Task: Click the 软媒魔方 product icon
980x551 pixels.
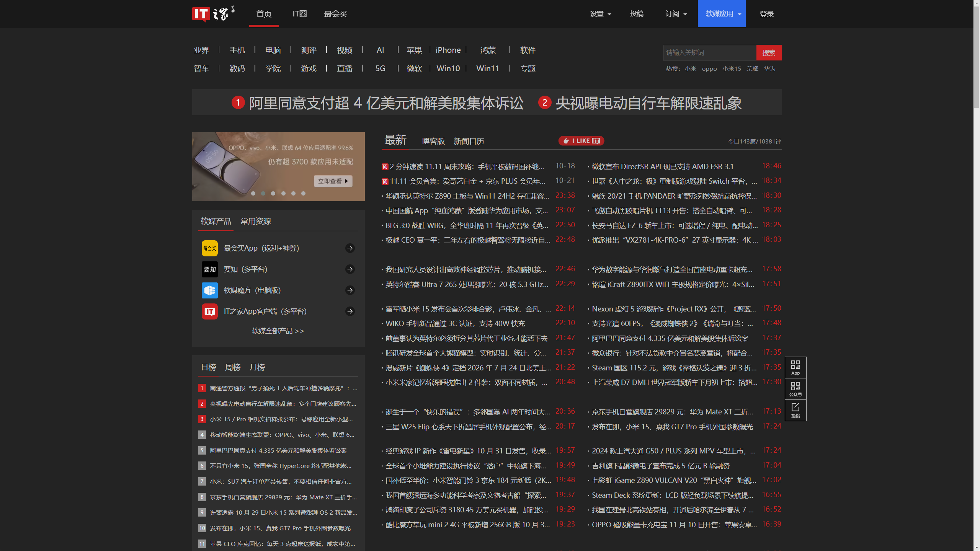Action: 209,290
